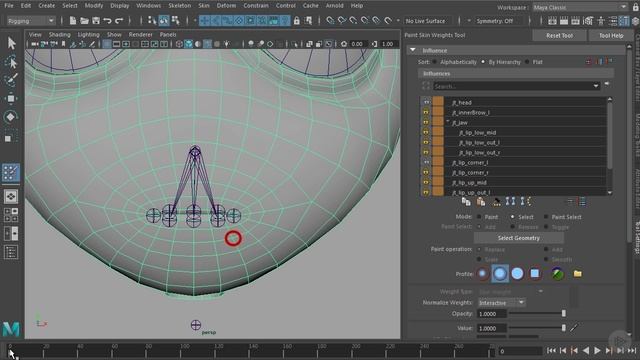Toggle lock on jt_head influence
Image resolution: width=640 pixels, height=360 pixels.
426,102
